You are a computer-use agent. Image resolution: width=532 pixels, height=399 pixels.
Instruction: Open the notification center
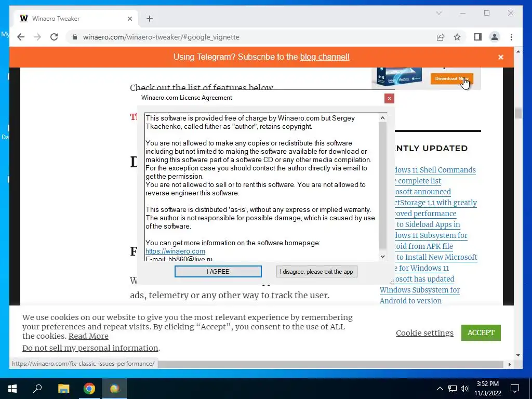(515, 389)
